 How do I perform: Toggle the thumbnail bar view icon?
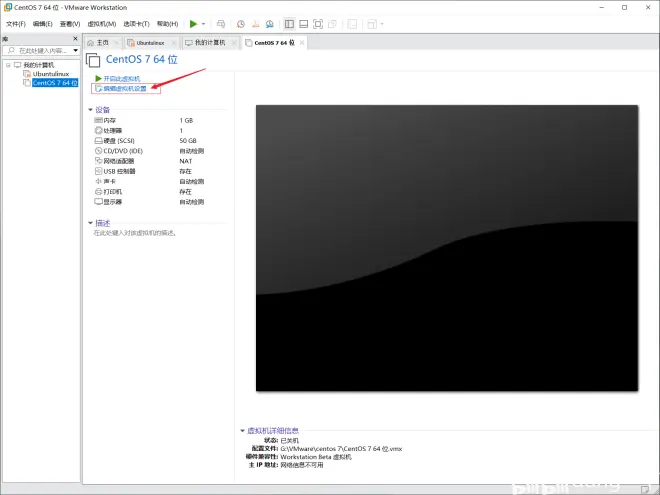[303, 24]
